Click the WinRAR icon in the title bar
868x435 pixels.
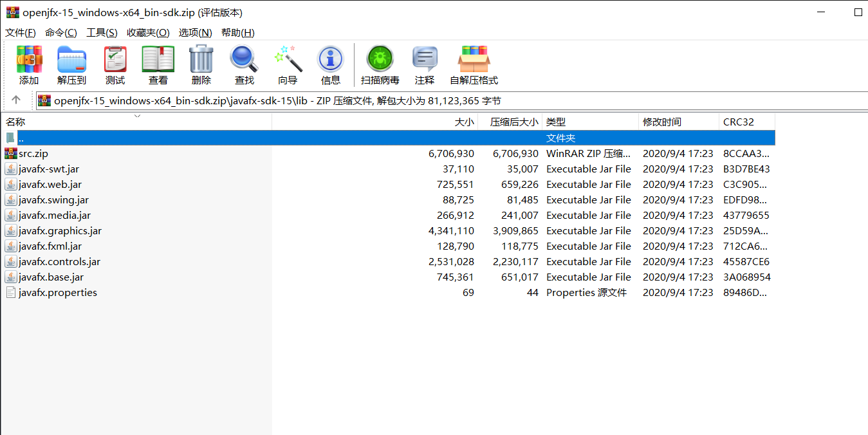pos(12,12)
